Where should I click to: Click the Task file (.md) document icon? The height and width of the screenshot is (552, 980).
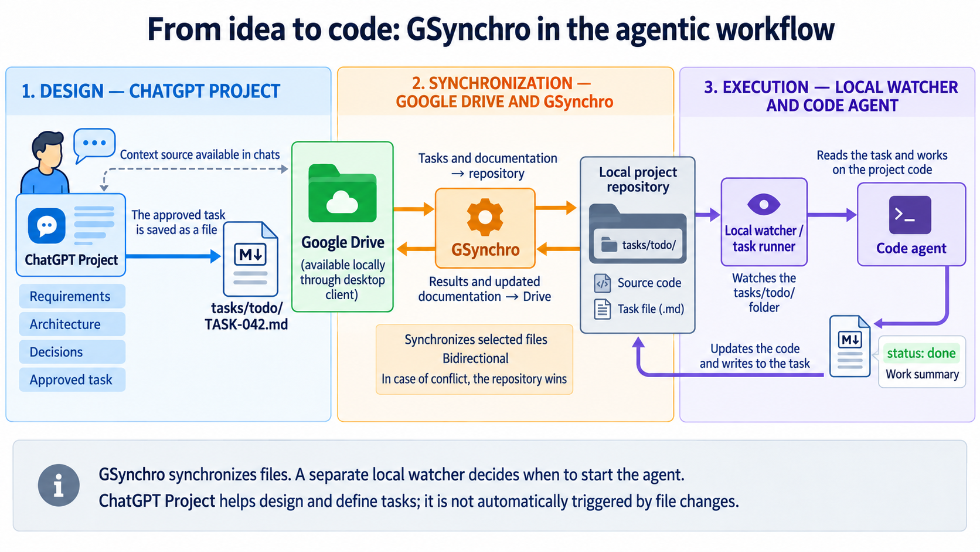point(603,309)
